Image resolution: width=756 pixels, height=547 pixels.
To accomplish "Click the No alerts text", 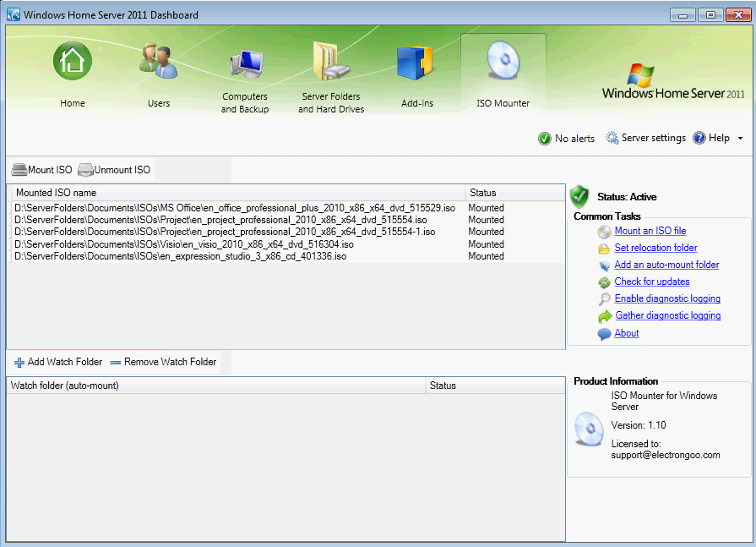I will tap(574, 139).
